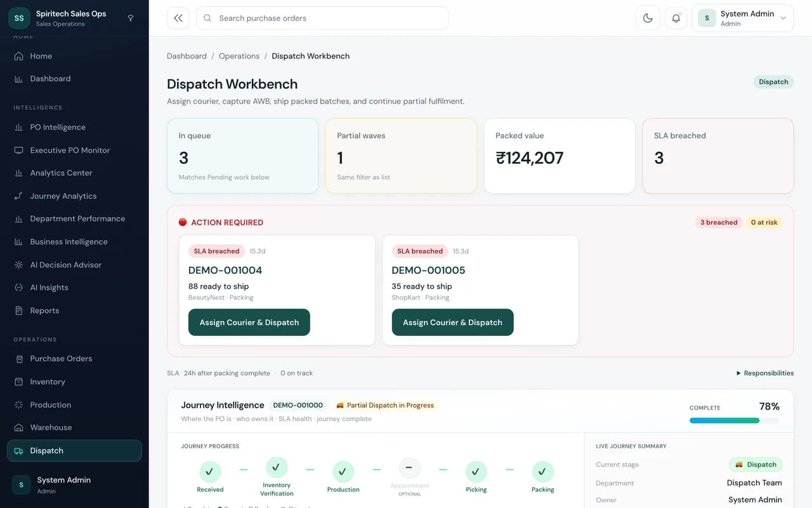The width and height of the screenshot is (812, 508).
Task: Click the Picking journey step
Action: click(476, 477)
